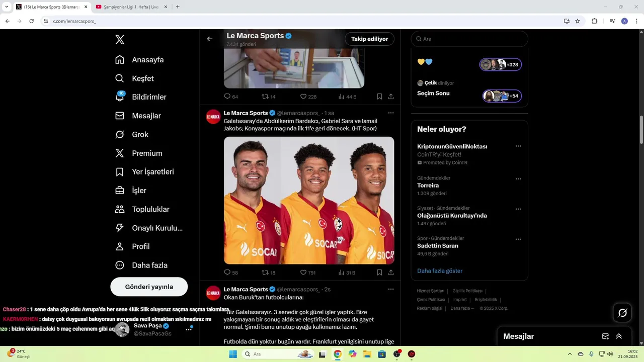
Task: Click the address bar URL
Action: tap(74, 21)
